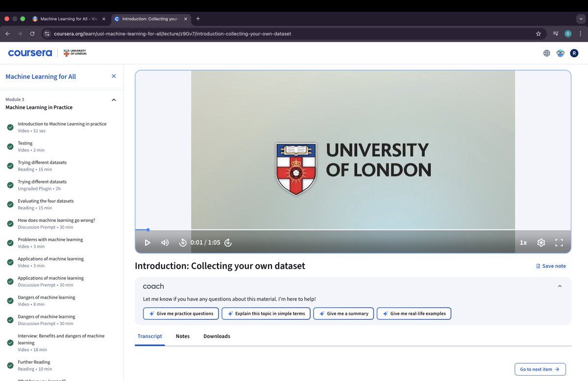Image resolution: width=588 pixels, height=381 pixels.
Task: Open the University of London logo link
Action: [75, 53]
